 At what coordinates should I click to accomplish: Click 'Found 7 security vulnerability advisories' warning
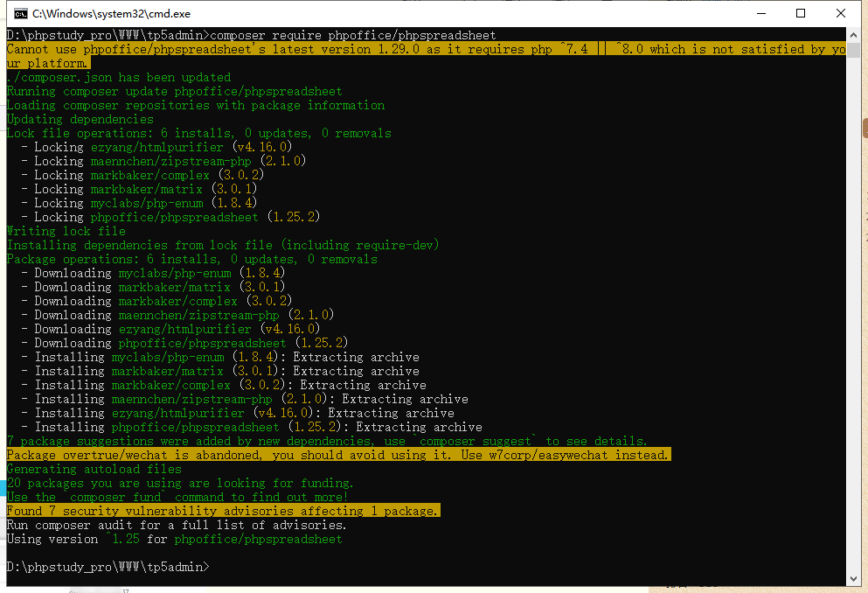pos(223,511)
